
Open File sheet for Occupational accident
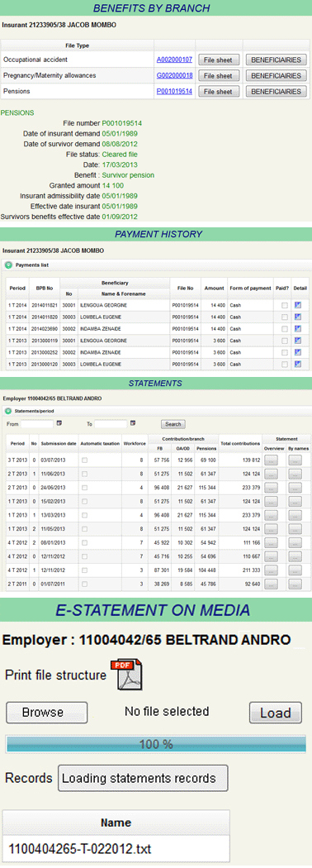218,60
